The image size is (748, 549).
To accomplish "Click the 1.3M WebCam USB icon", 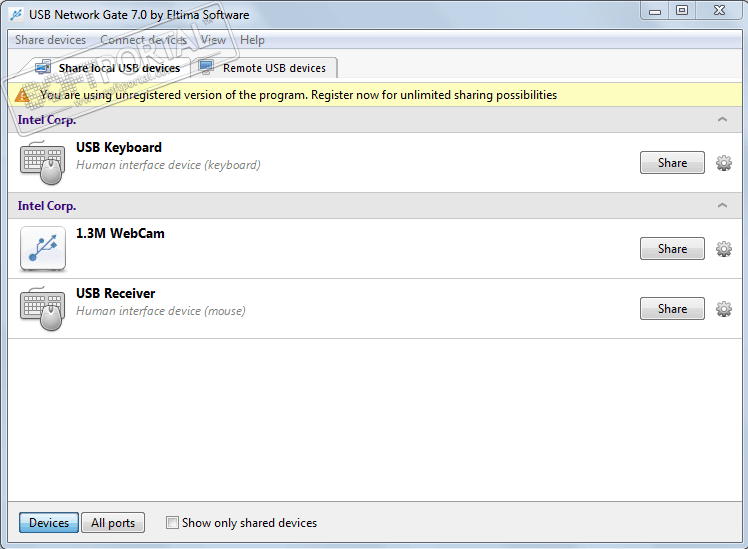I will [x=43, y=249].
